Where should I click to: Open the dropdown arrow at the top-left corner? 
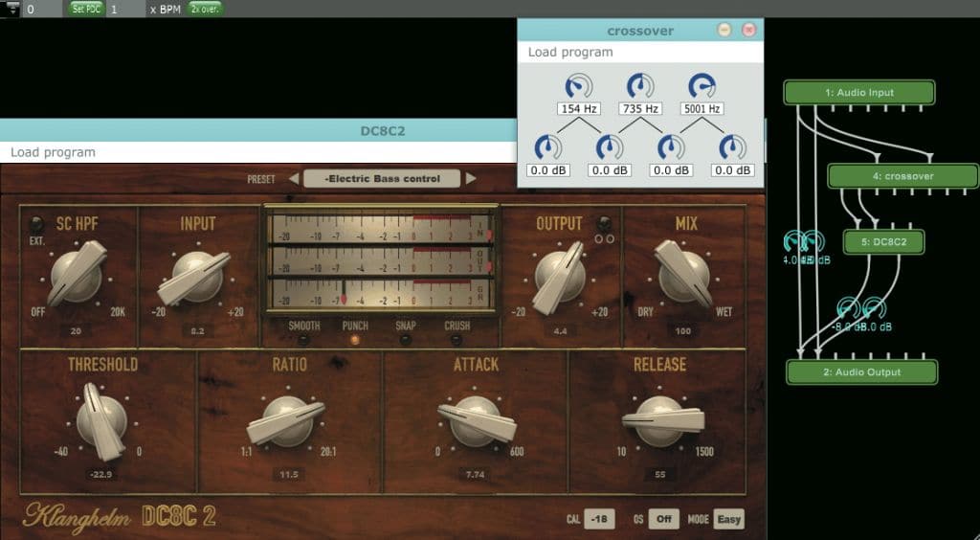tap(11, 10)
